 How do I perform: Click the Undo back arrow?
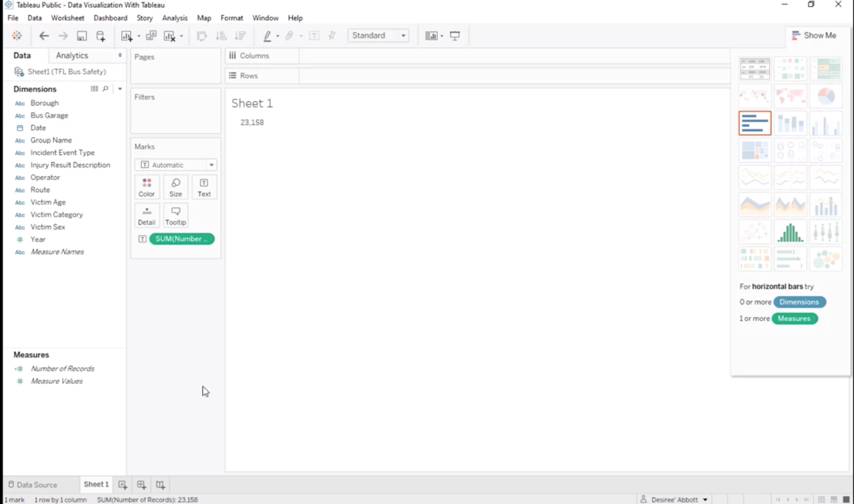tap(44, 35)
